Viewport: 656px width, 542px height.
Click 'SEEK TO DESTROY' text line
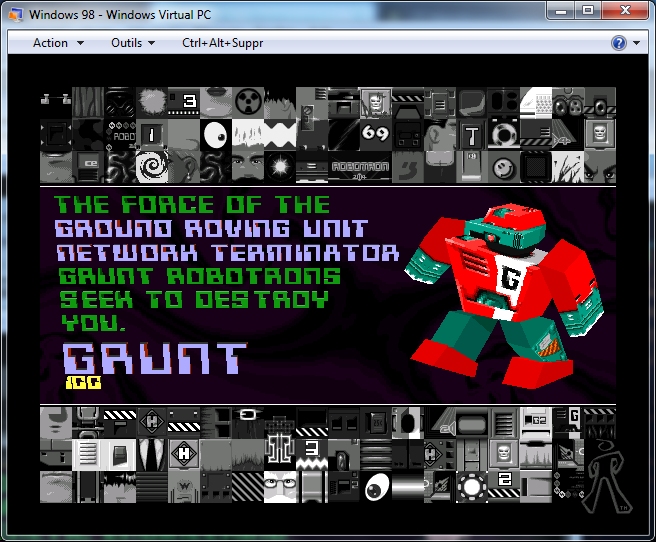pyautogui.click(x=194, y=300)
